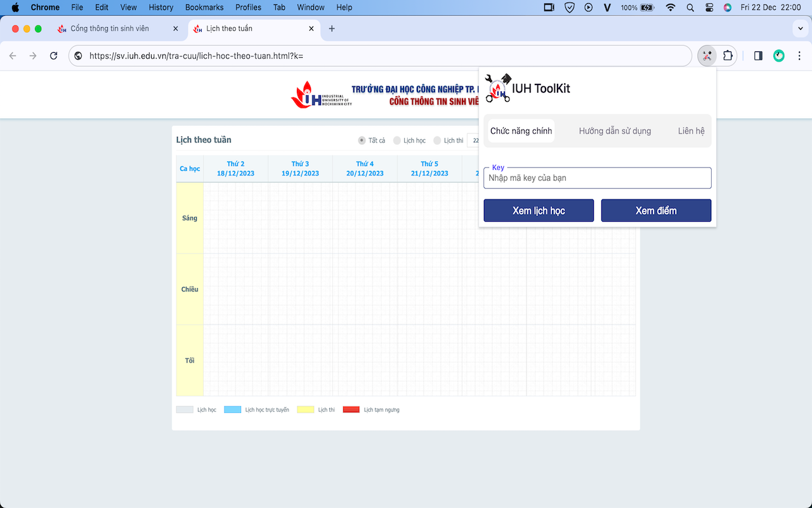The width and height of the screenshot is (812, 508).
Task: Click the red Lịch tạm ngưng swatch
Action: pos(351,410)
